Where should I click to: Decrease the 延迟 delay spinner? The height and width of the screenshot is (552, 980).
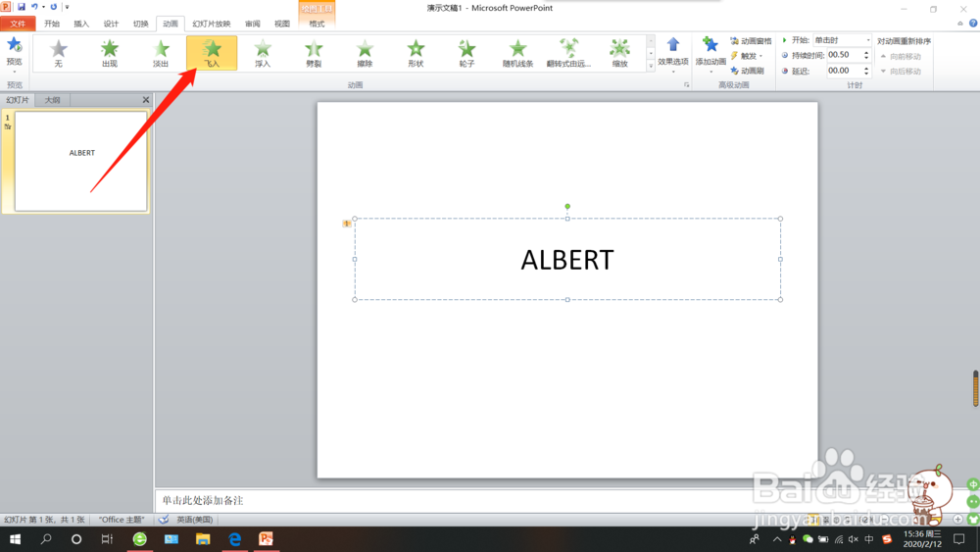click(867, 74)
